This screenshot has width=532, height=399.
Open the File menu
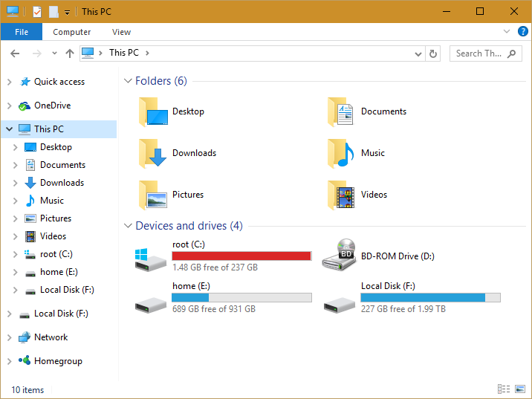pos(22,32)
